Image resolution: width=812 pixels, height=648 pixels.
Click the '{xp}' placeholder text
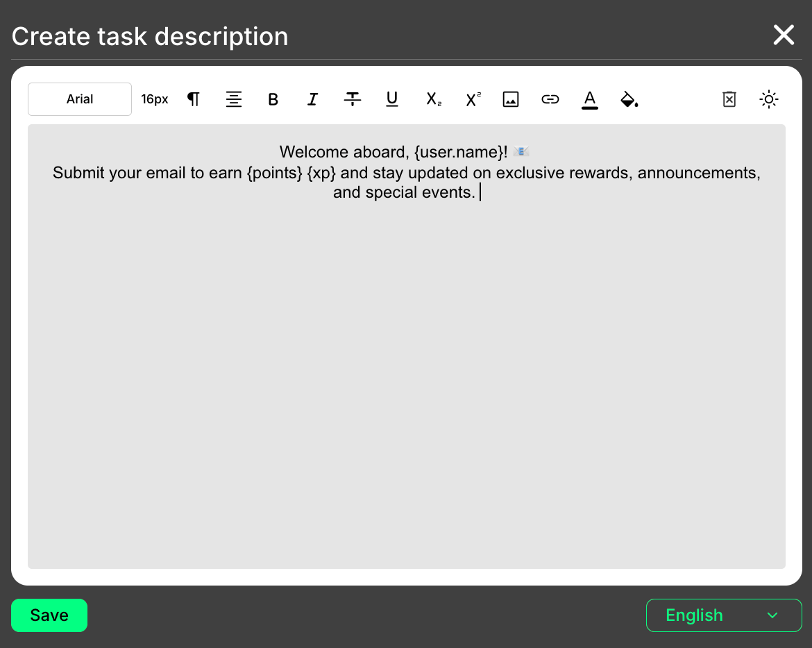(x=321, y=173)
